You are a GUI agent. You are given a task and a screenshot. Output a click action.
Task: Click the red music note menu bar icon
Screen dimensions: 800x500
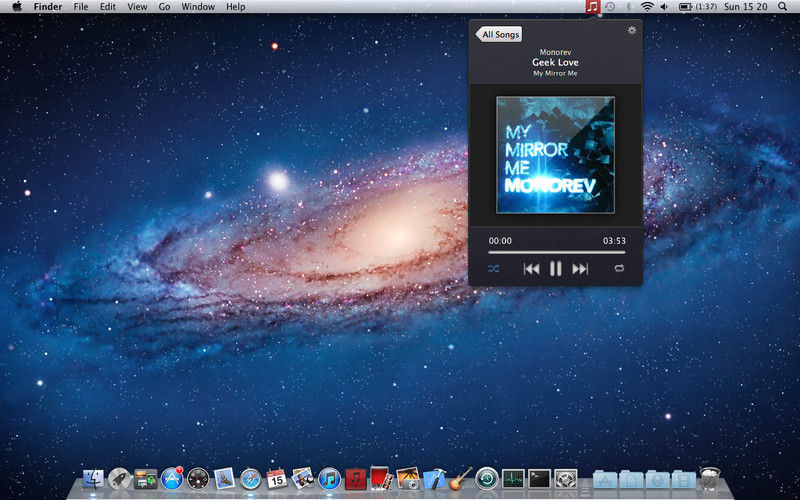592,7
